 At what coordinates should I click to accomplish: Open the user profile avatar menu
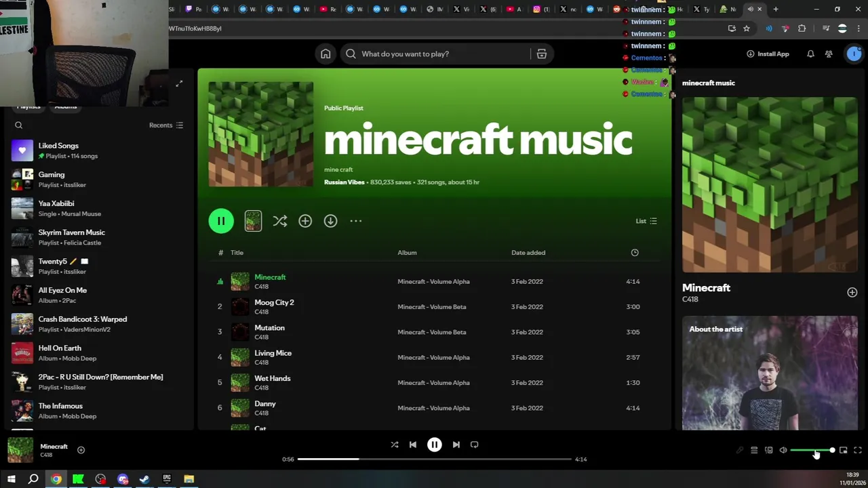853,54
